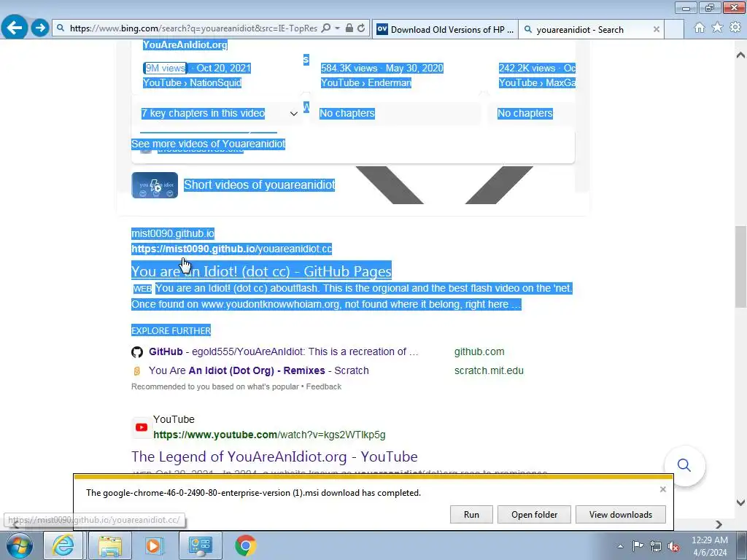Click the muted volume speaker icon

673,546
